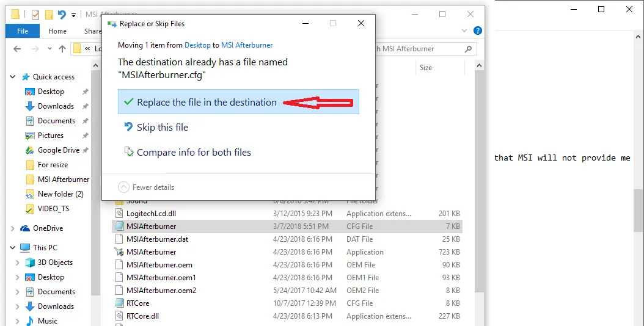Open pinned Desktop in Quick access
This screenshot has height=326, width=644.
coord(51,92)
